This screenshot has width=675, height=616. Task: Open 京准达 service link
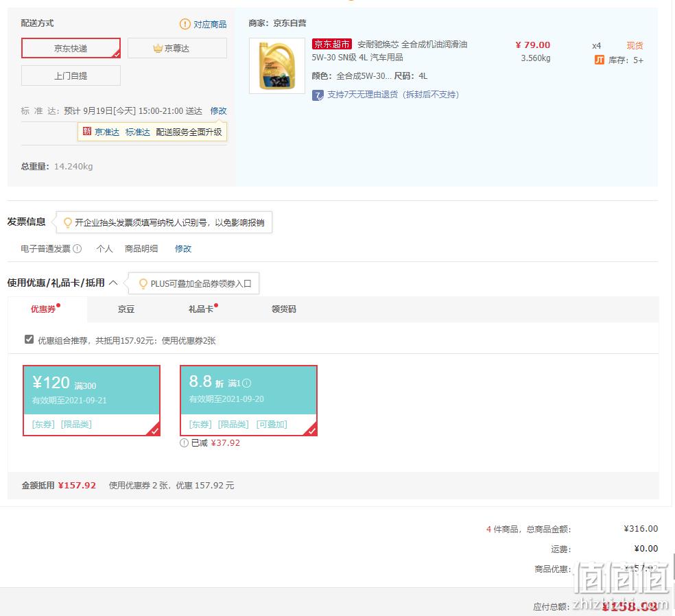[x=107, y=132]
